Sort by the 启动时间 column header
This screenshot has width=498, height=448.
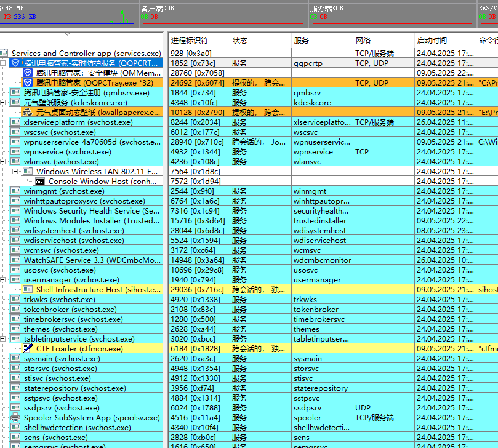tap(431, 41)
